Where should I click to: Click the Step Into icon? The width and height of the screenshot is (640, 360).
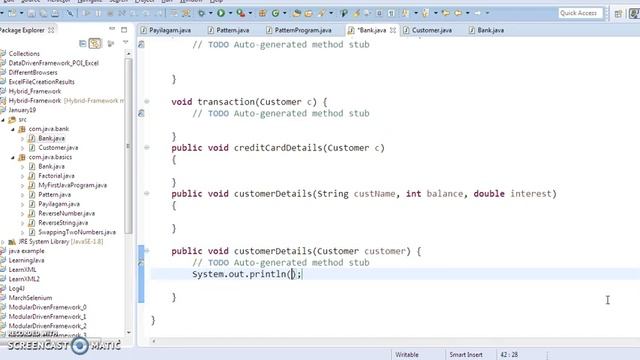tap(134, 13)
